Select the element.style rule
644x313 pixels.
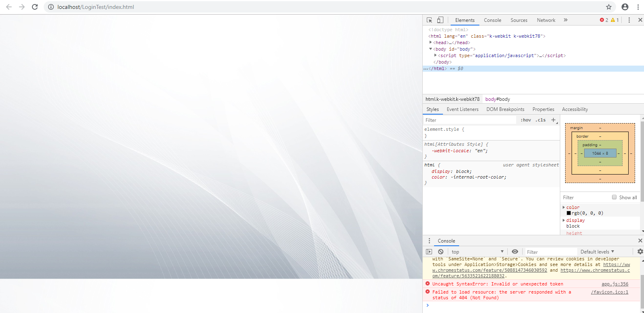(444, 130)
